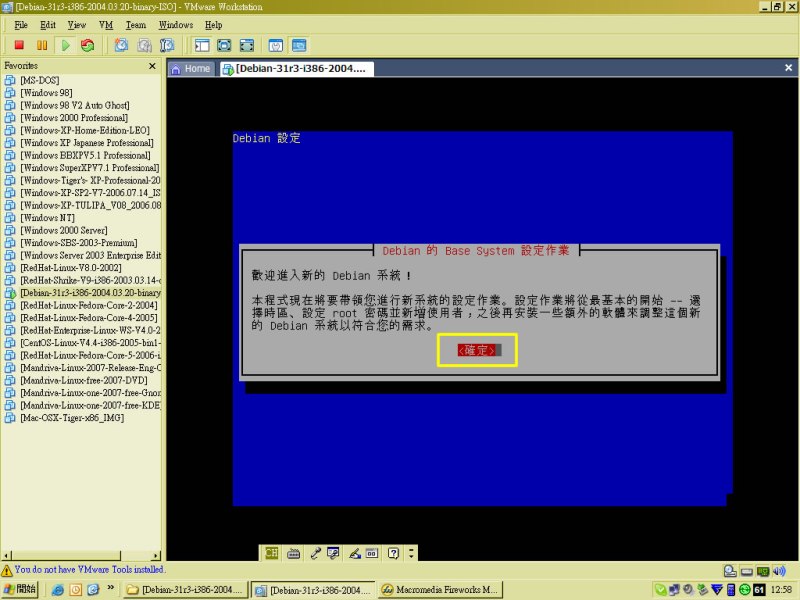800x600 pixels.
Task: Select [Windows 2000 Server] favorite
Action: click(x=63, y=230)
